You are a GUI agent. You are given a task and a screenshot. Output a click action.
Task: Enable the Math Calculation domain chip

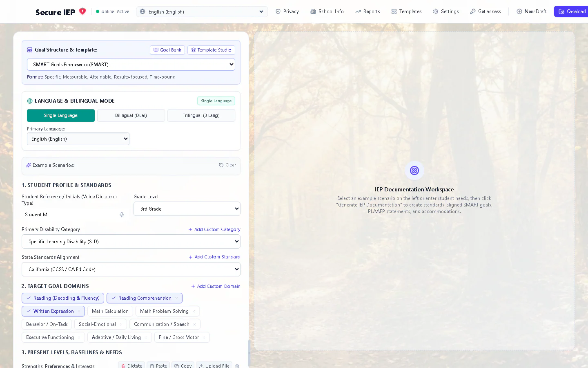click(110, 311)
